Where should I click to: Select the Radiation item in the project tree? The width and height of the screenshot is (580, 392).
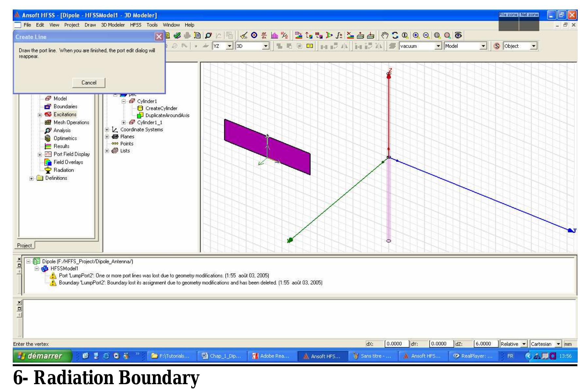[x=63, y=170]
